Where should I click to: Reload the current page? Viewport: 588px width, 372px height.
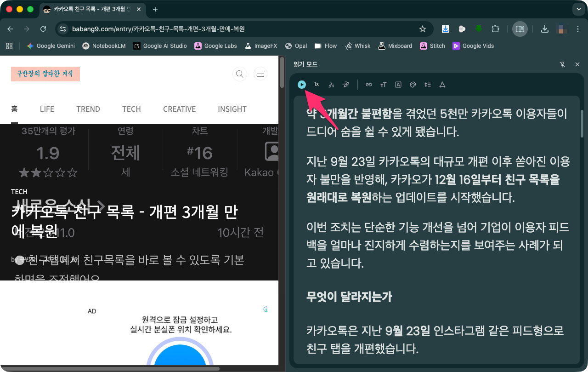43,29
